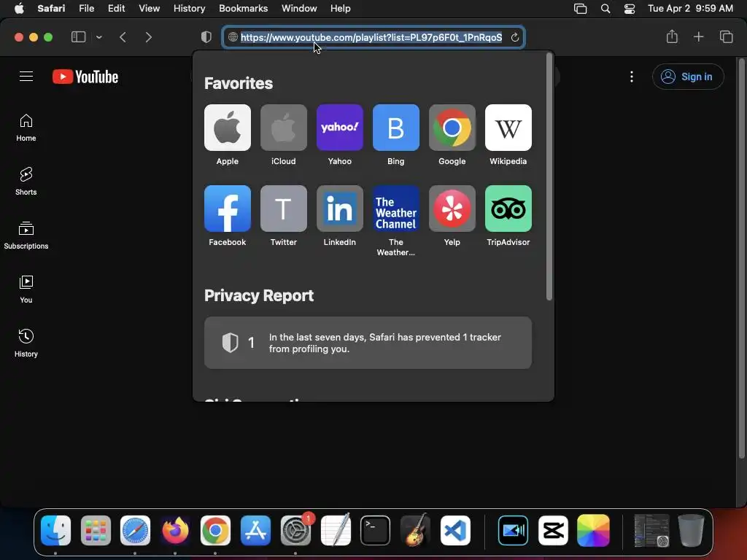Screen dimensions: 747x560
Task: Open the Facebook favorite tile
Action: point(228,209)
